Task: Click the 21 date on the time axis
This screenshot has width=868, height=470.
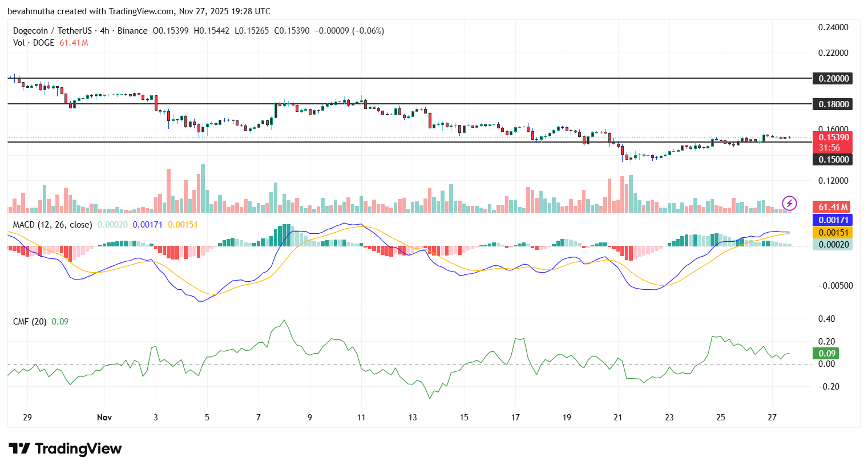Action: coord(618,418)
